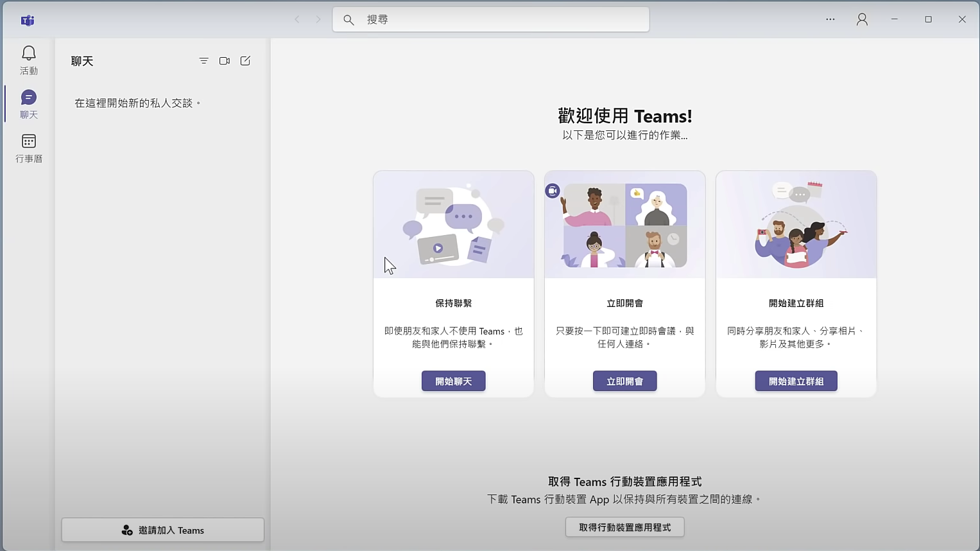Click the Teams logo icon

(28, 20)
